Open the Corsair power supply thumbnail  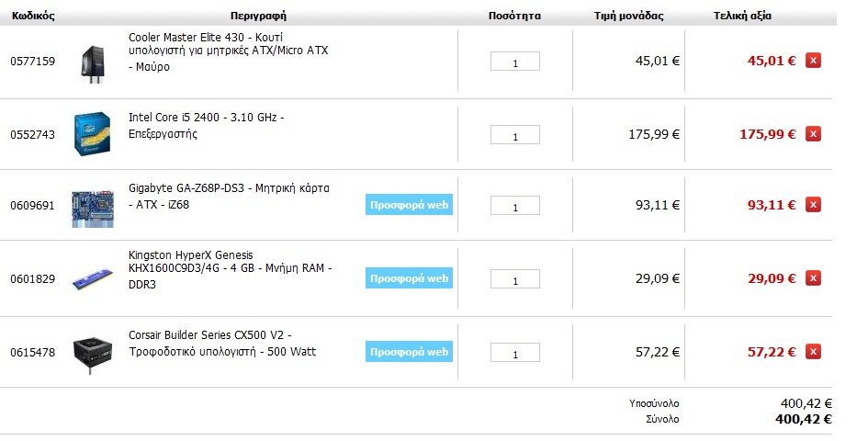[93, 354]
